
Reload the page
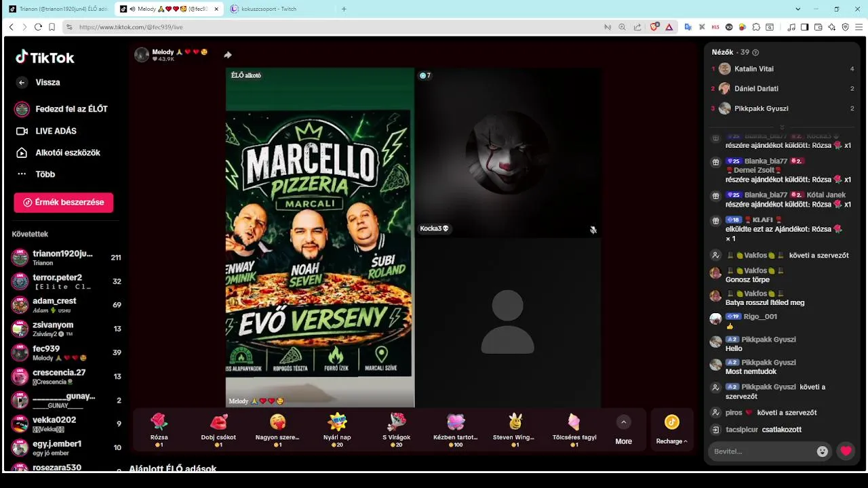point(38,27)
